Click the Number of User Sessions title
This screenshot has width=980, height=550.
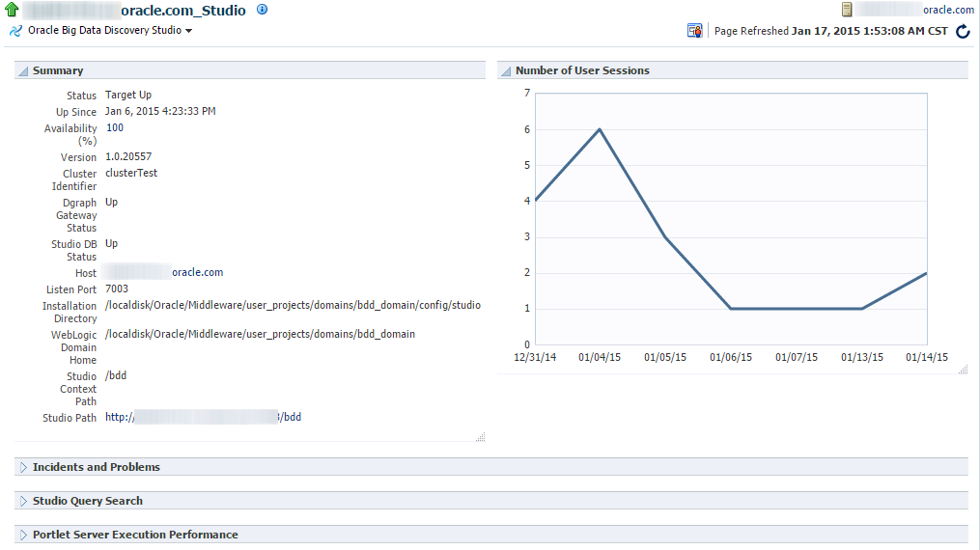pyautogui.click(x=582, y=70)
